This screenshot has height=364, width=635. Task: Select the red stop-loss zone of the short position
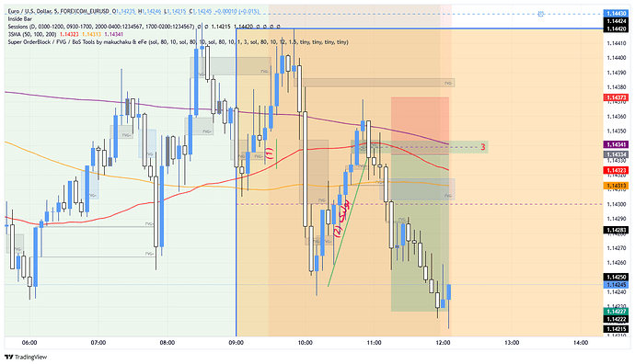click(420, 125)
